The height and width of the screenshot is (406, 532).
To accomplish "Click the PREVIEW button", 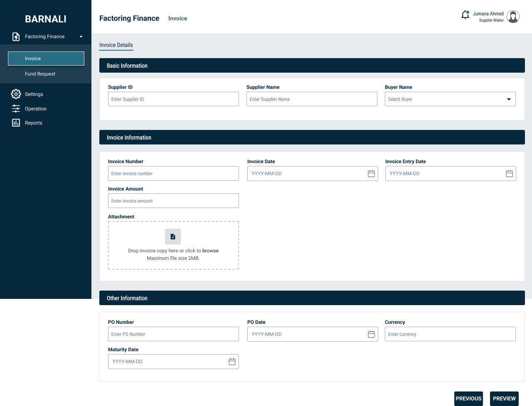I will [x=504, y=399].
